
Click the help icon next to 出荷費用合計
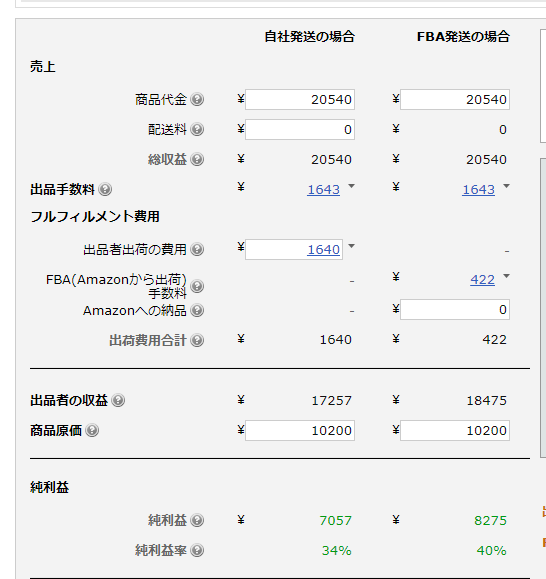[x=197, y=340]
